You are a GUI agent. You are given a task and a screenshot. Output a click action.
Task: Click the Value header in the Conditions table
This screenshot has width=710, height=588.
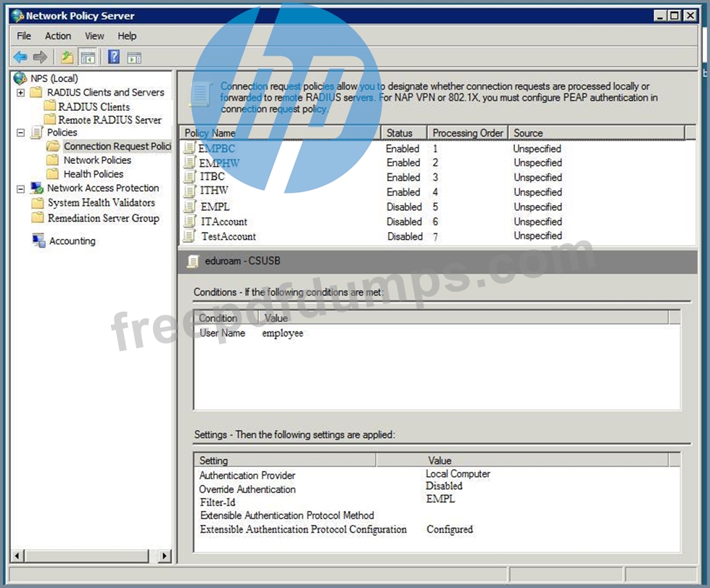click(x=463, y=318)
